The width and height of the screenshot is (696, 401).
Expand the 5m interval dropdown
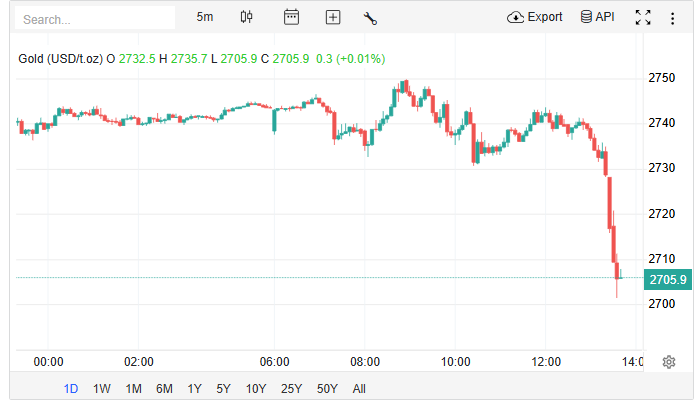[205, 17]
